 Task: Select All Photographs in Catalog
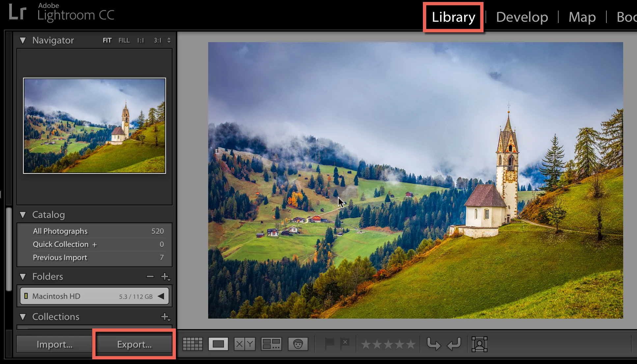tap(60, 231)
